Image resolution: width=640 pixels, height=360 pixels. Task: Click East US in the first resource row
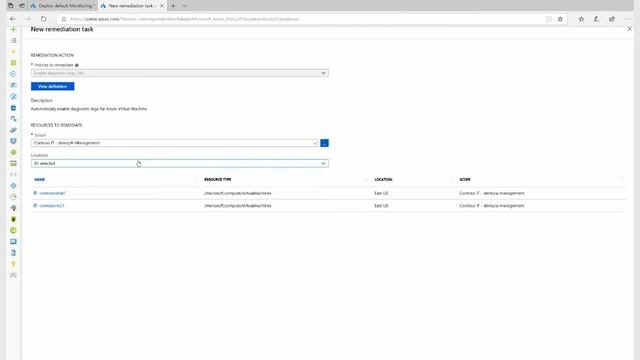381,193
